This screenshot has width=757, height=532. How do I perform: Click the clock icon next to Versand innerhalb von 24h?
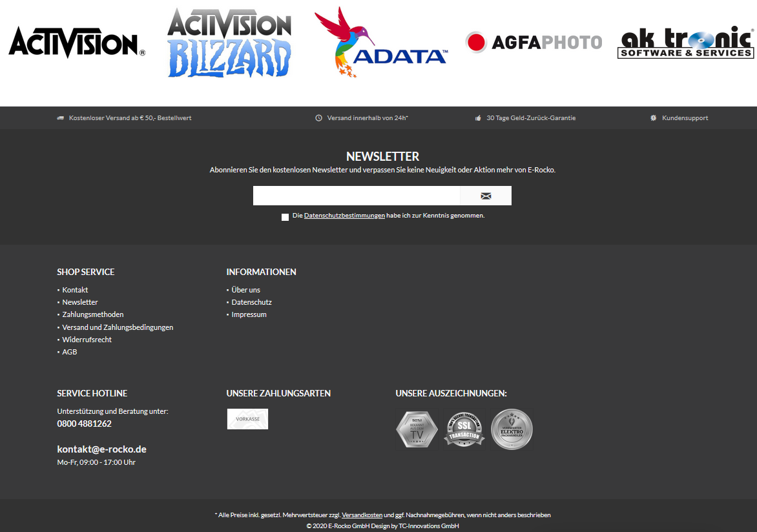point(318,118)
